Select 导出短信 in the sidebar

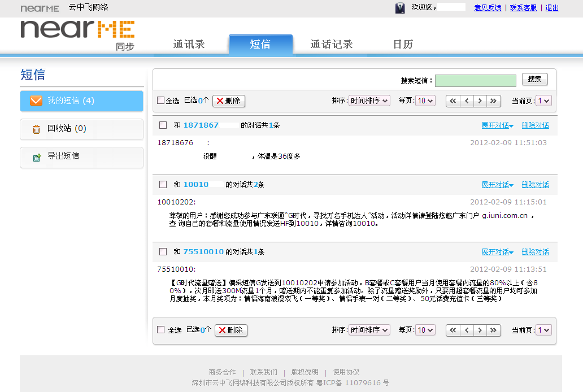[81, 158]
